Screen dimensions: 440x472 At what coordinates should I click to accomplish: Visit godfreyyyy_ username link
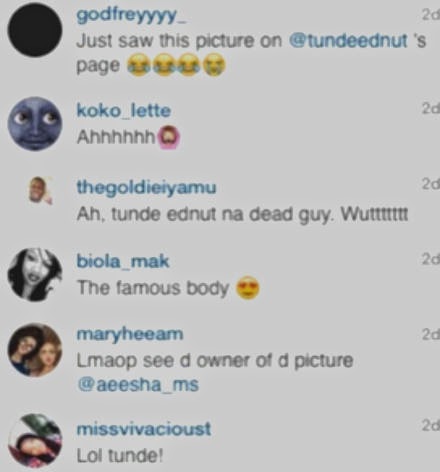pyautogui.click(x=132, y=16)
